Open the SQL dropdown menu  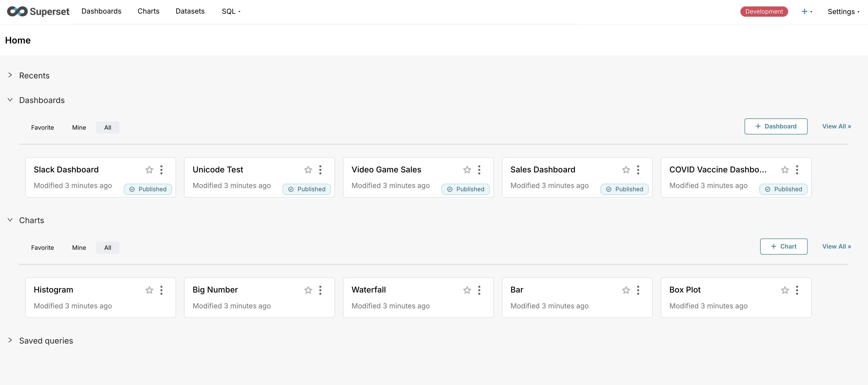pos(231,12)
